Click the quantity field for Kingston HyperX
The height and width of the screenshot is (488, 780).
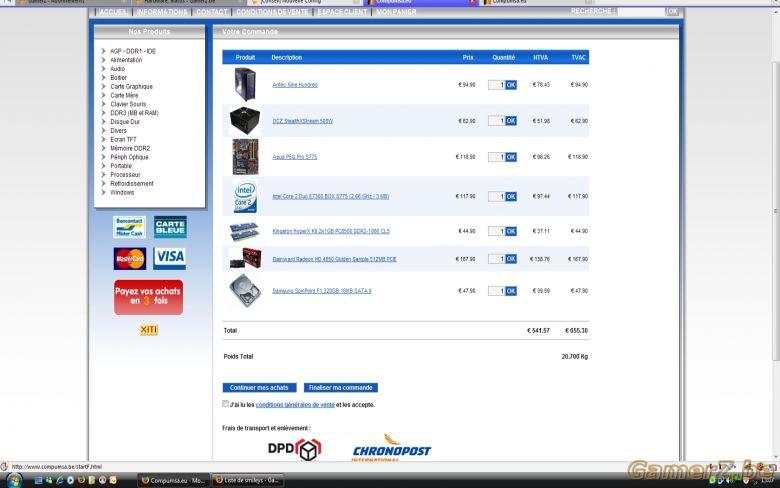[x=496, y=231]
